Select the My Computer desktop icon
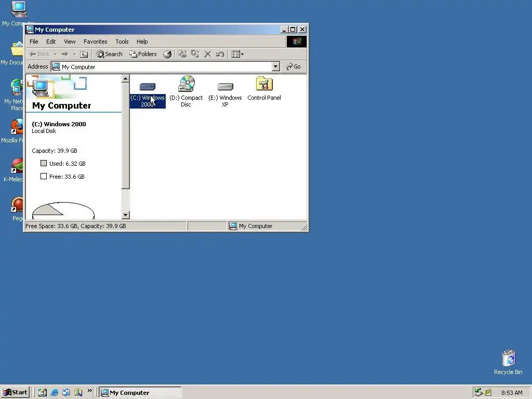The width and height of the screenshot is (532, 399). [x=18, y=14]
